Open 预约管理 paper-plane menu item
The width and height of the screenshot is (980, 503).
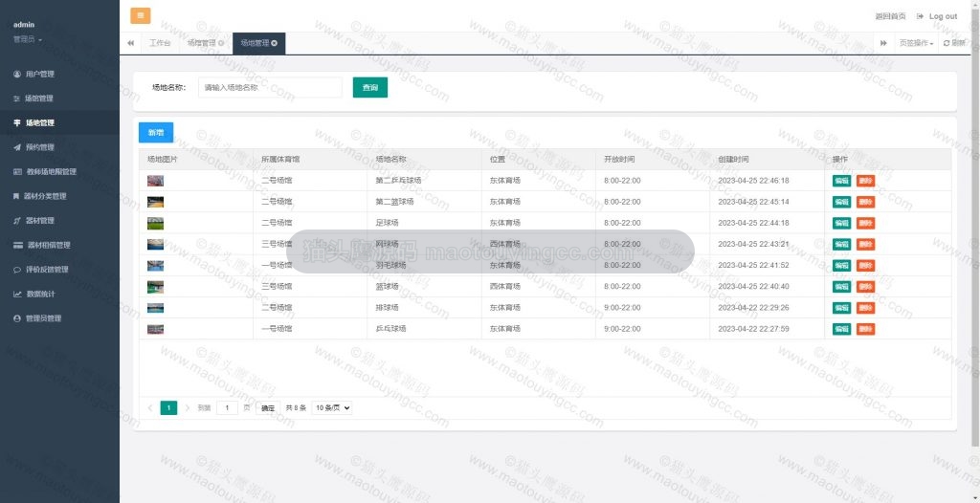(x=59, y=147)
